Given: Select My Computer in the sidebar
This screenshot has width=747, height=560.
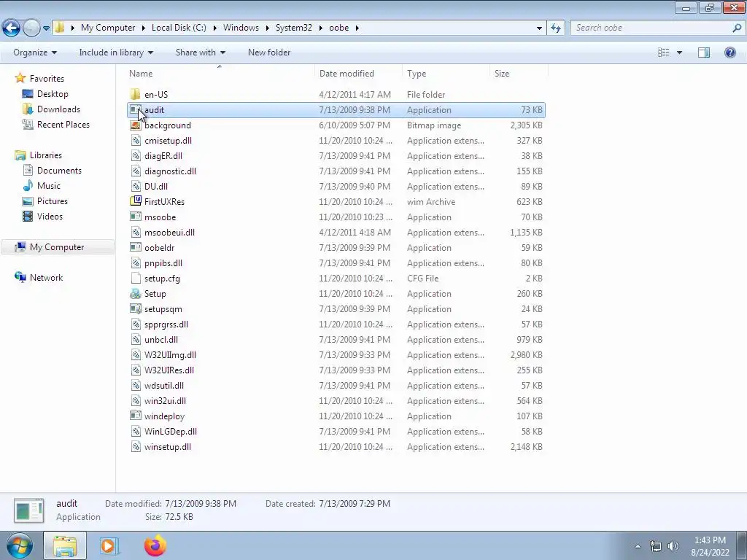Looking at the screenshot, I should pyautogui.click(x=57, y=246).
